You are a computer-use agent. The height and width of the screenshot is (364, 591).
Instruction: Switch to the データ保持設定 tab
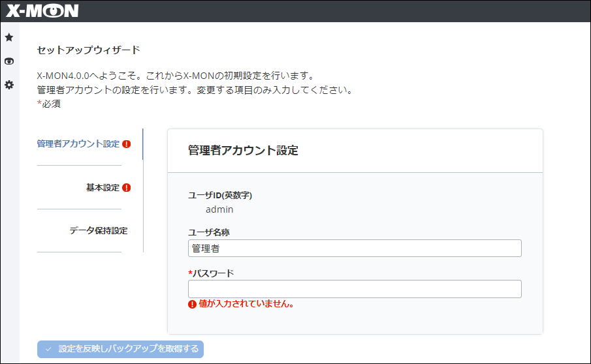tap(98, 231)
